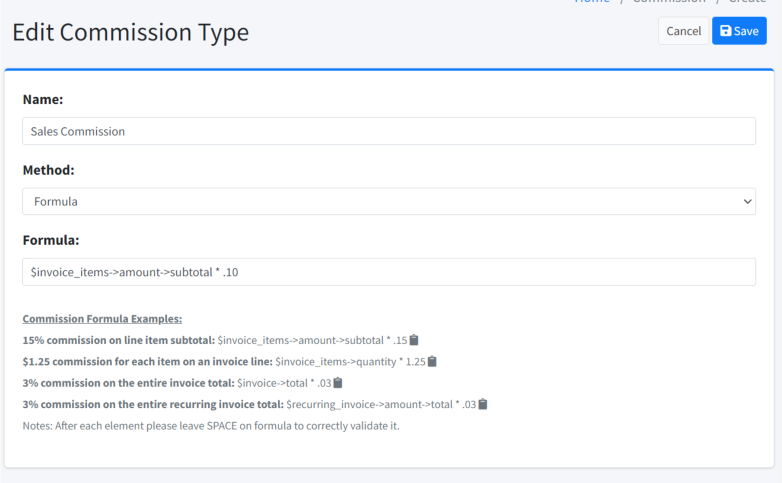Click into the Formula input field
Viewport: 782px width, 483px height.
coord(388,272)
